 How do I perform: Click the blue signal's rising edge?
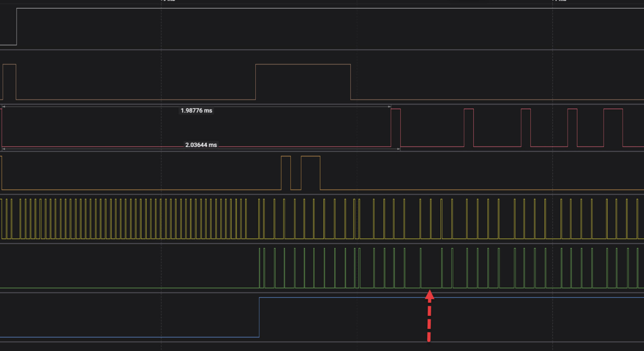[259, 317]
